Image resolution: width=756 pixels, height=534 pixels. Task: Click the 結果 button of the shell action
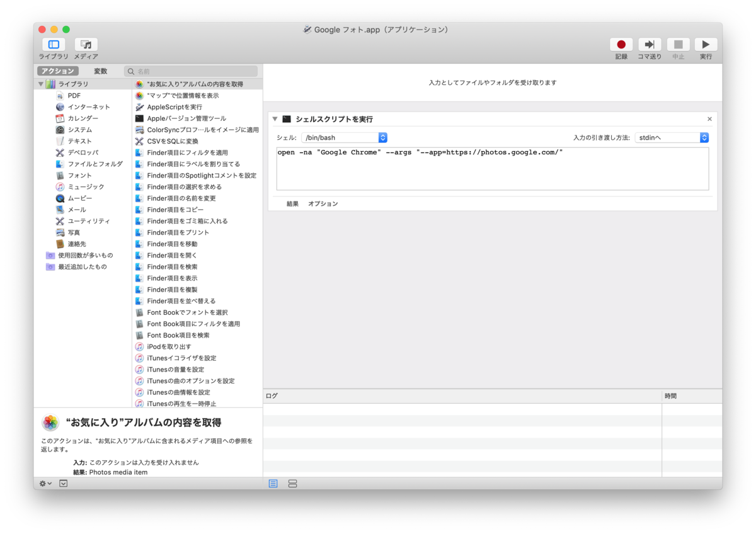click(292, 203)
